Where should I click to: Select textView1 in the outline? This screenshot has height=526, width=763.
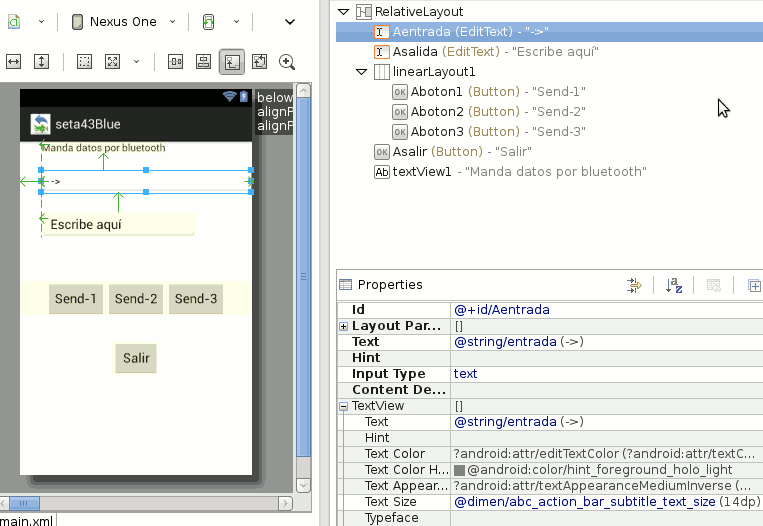pyautogui.click(x=421, y=172)
